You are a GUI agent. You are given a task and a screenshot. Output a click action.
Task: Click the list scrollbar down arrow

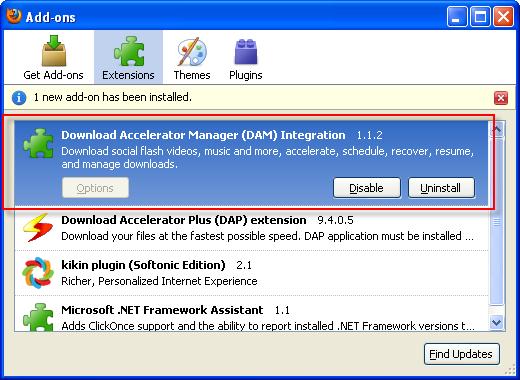point(497,323)
